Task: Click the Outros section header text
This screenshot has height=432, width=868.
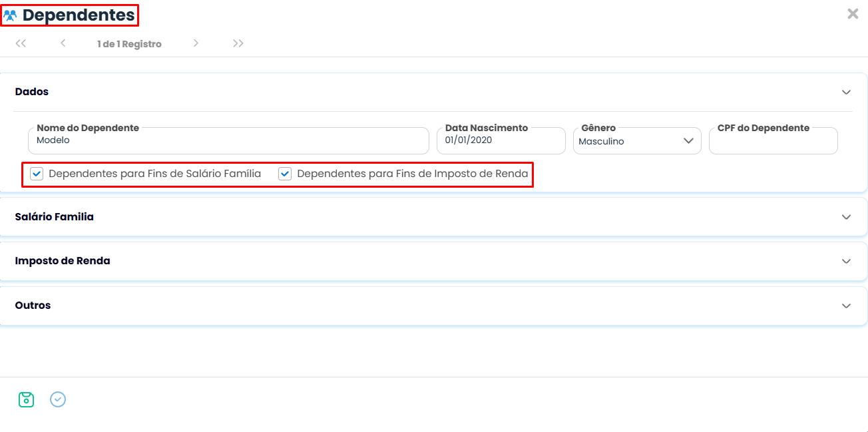Action: (33, 306)
